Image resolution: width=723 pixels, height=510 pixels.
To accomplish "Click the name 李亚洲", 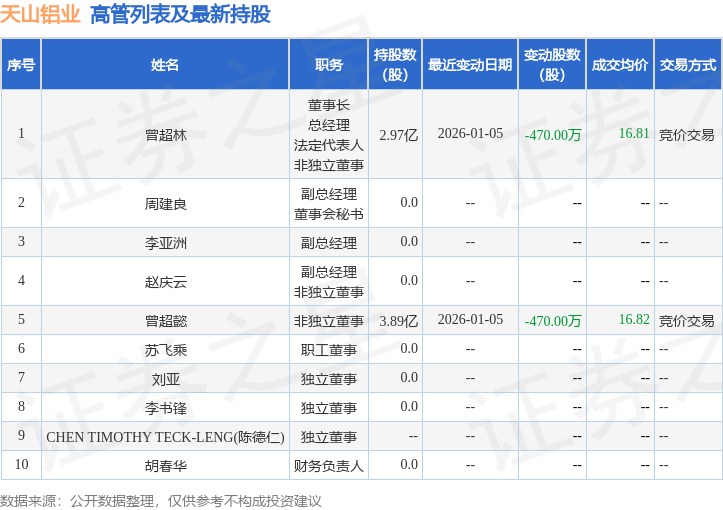I will [x=166, y=243].
